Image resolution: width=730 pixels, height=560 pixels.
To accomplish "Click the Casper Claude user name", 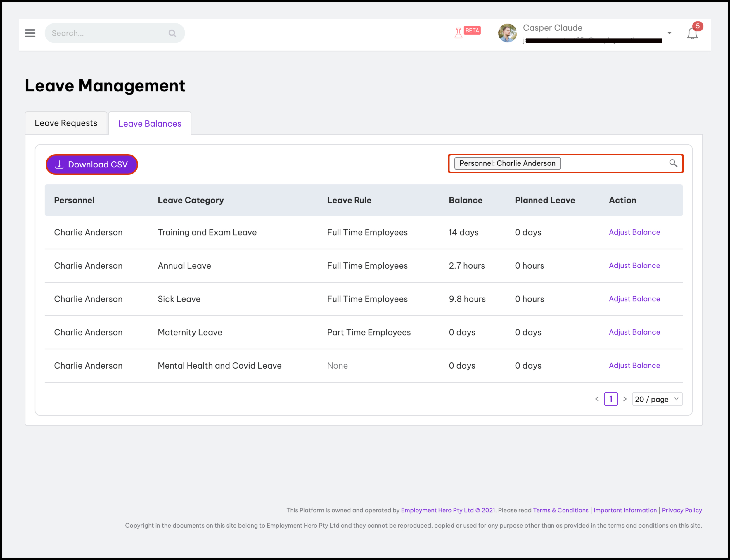I will point(552,28).
